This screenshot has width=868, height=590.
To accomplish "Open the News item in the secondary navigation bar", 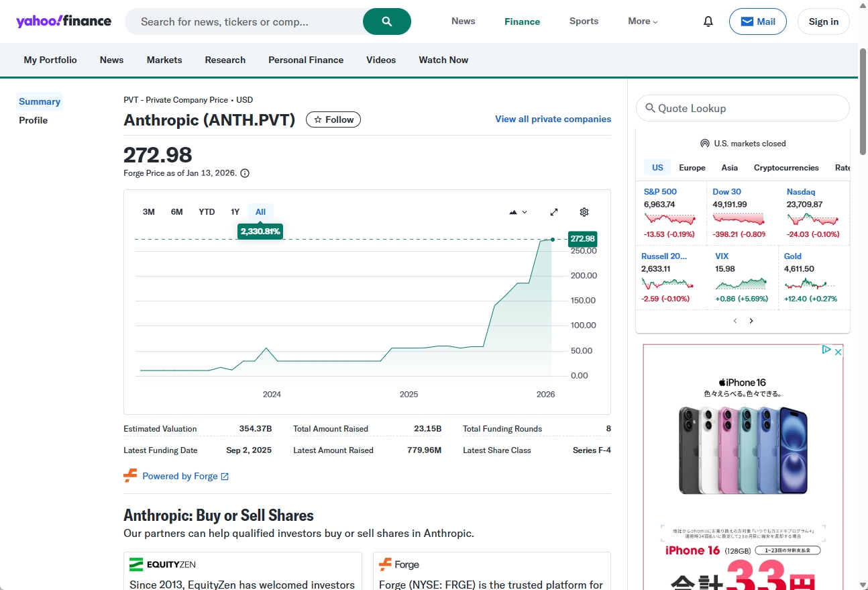I will click(112, 60).
